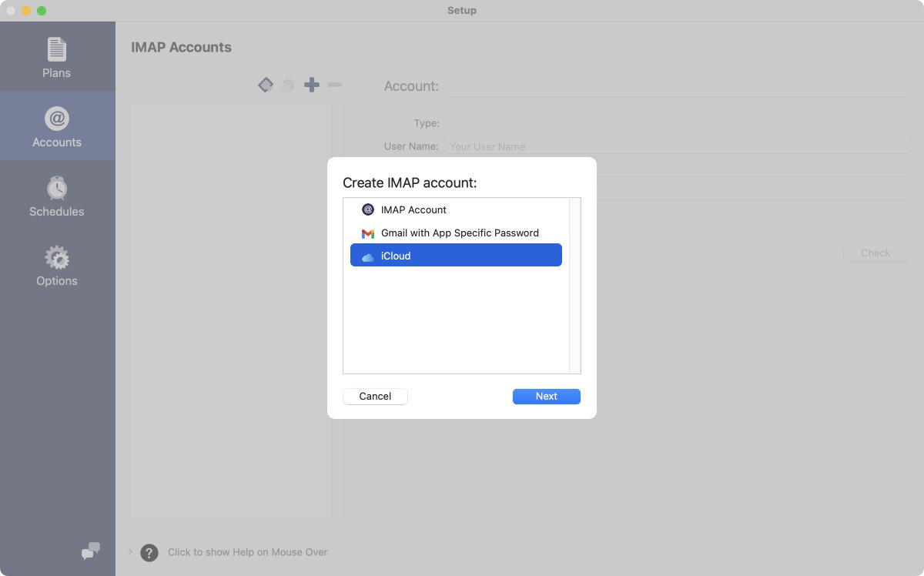Open the Accounts section in sidebar

tap(56, 125)
